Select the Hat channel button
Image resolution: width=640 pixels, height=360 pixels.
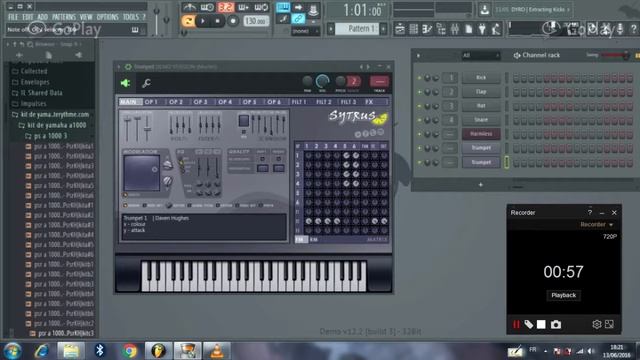coord(481,106)
